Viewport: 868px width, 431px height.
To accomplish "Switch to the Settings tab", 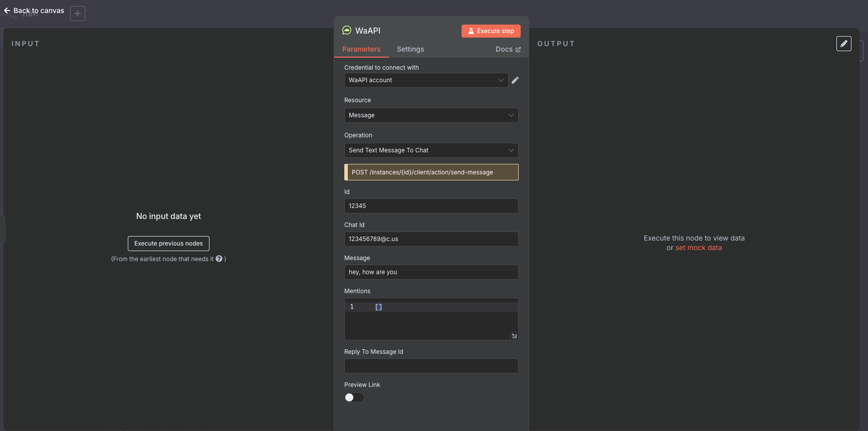I will [410, 49].
